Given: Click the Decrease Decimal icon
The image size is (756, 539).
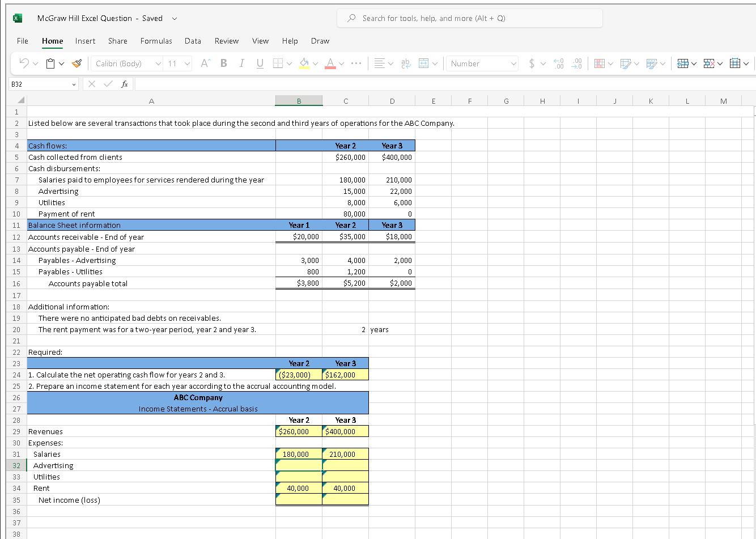Looking at the screenshot, I should click(576, 63).
